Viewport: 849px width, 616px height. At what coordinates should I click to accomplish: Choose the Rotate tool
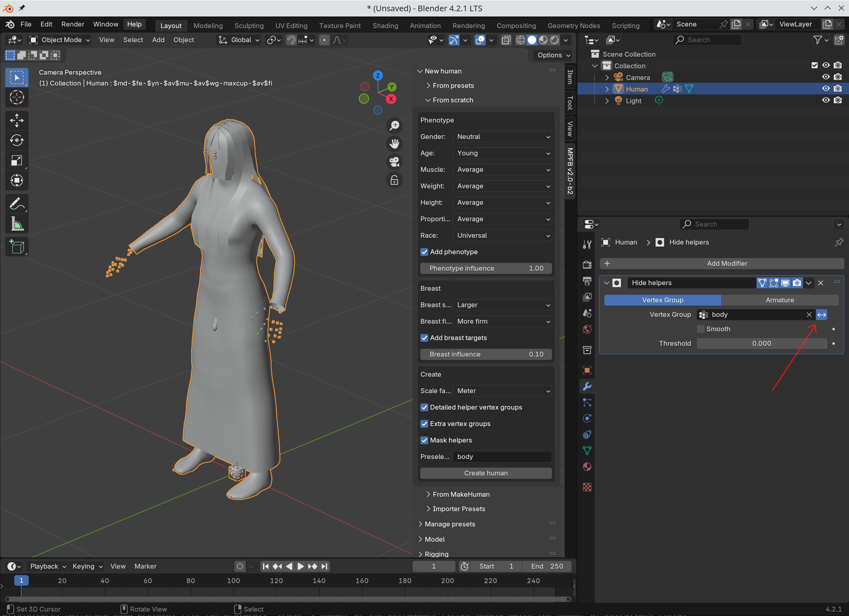click(16, 140)
